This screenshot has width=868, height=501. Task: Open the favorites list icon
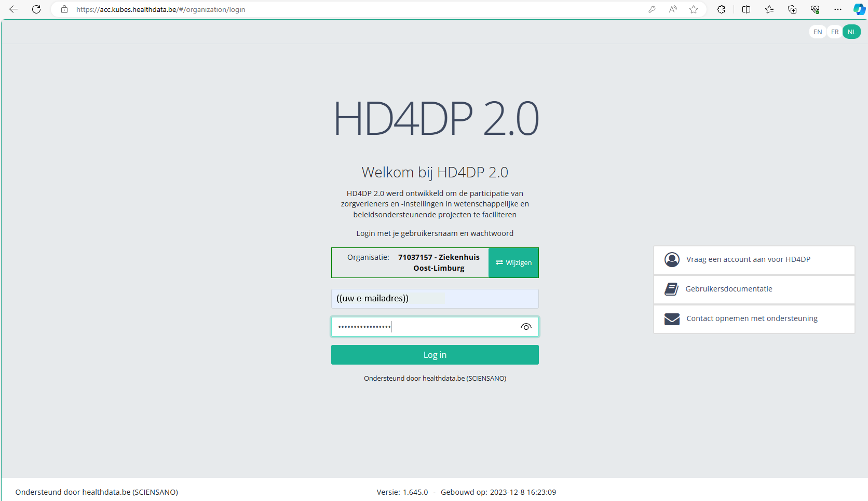[769, 9]
